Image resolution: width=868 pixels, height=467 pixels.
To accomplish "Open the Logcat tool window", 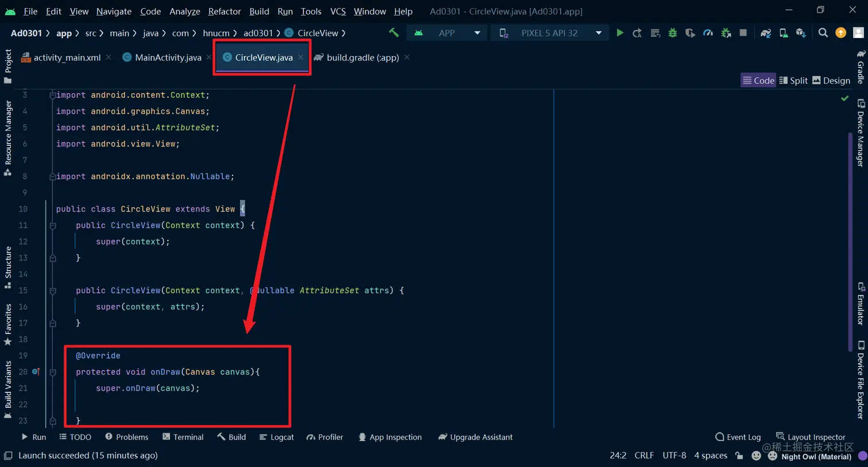I will click(x=276, y=437).
